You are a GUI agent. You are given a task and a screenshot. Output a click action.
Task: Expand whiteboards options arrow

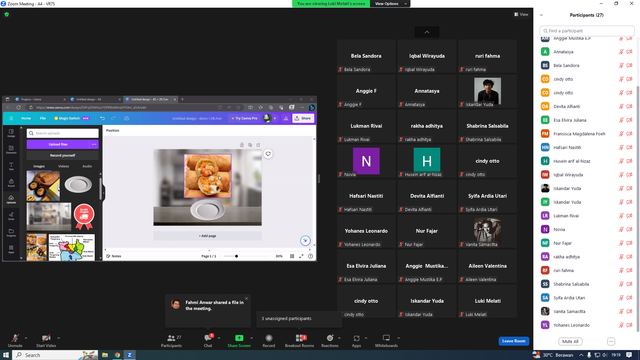[398, 338]
